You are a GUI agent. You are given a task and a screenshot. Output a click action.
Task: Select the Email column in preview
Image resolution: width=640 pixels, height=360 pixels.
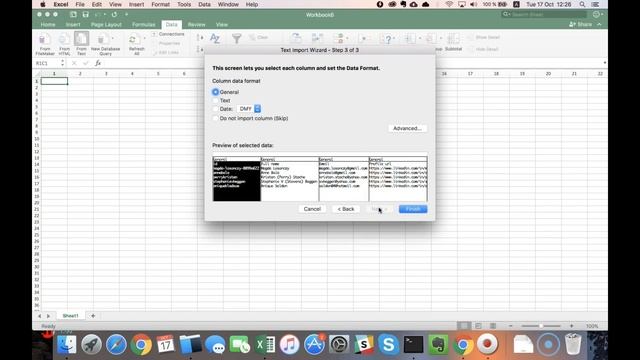point(344,178)
